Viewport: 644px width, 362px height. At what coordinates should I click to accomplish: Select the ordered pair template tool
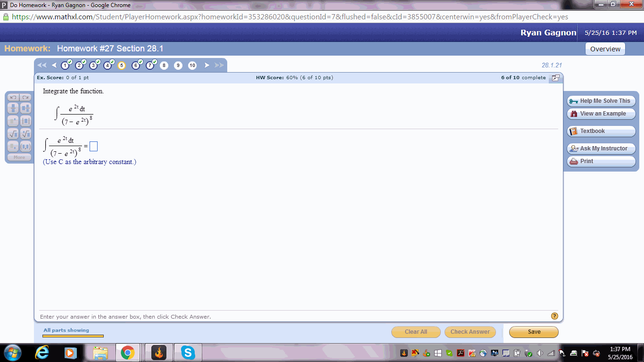[25, 146]
